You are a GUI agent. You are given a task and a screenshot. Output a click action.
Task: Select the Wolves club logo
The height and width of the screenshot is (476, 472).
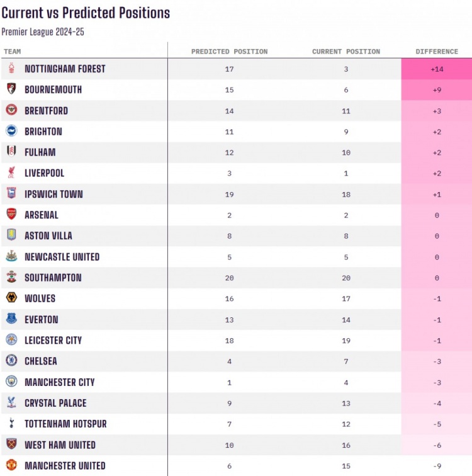(x=11, y=298)
